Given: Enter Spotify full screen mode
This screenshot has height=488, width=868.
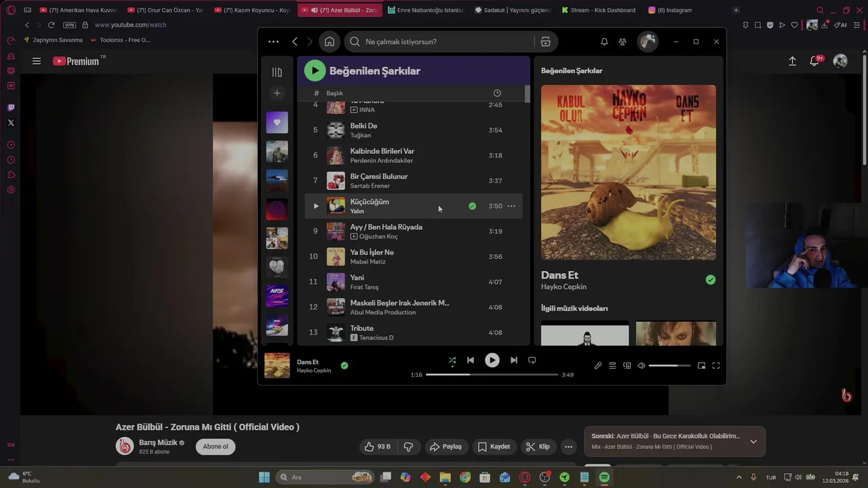Looking at the screenshot, I should [x=715, y=366].
